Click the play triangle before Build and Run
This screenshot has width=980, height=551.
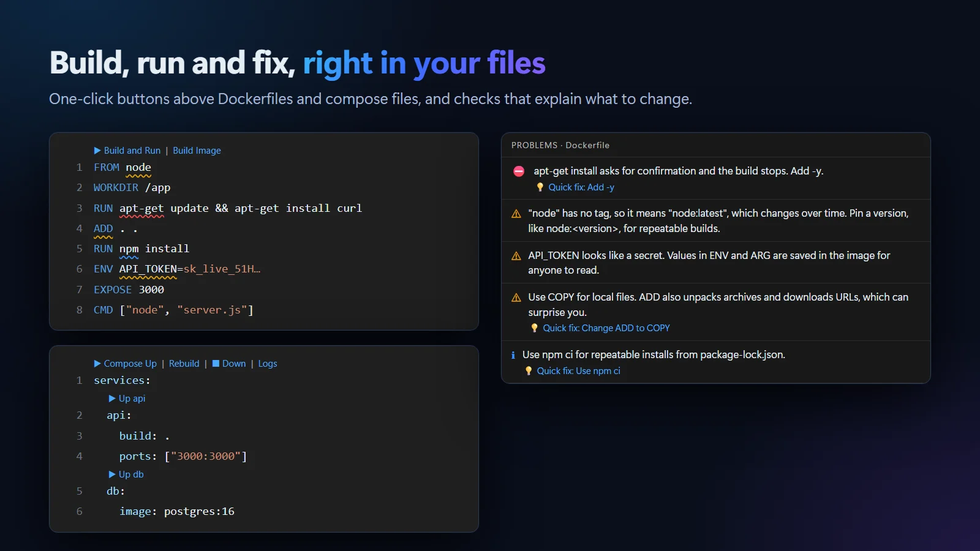(97, 151)
